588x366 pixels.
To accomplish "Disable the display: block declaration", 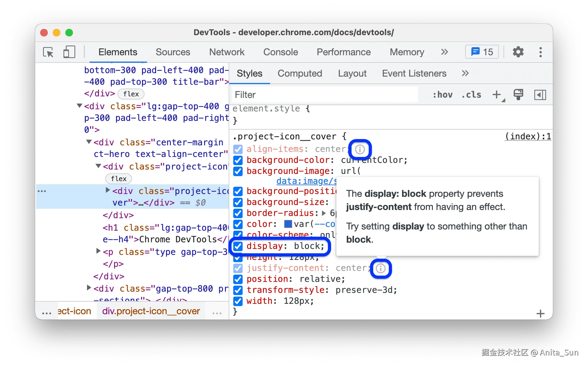I will (x=238, y=246).
